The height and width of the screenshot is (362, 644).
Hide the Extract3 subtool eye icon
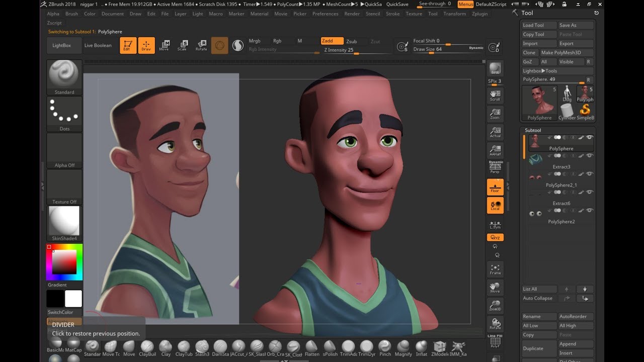tap(590, 156)
